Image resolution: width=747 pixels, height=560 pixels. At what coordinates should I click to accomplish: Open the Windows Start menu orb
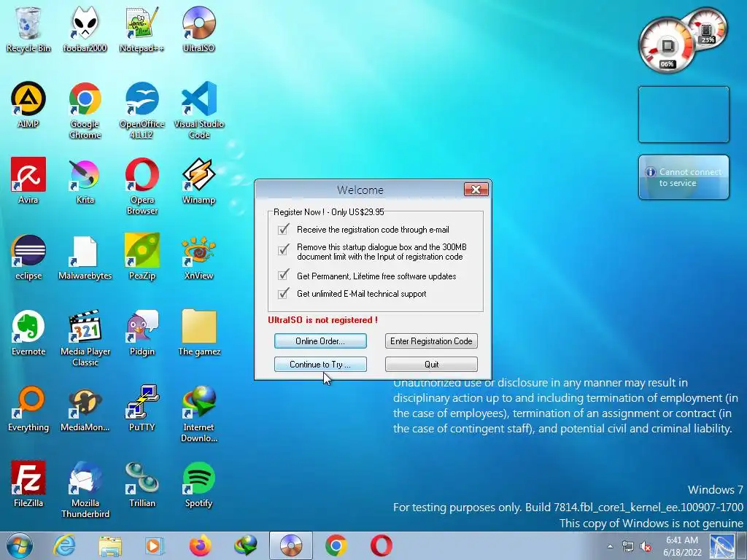(20, 545)
